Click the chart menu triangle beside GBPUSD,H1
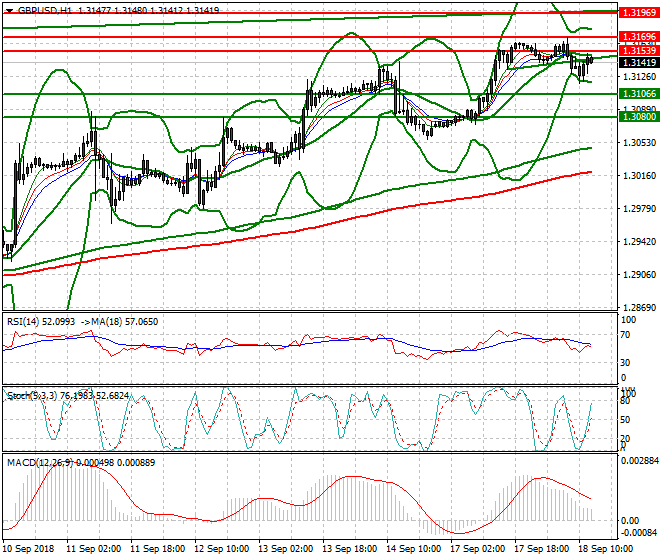The image size is (660, 560). pyautogui.click(x=10, y=11)
